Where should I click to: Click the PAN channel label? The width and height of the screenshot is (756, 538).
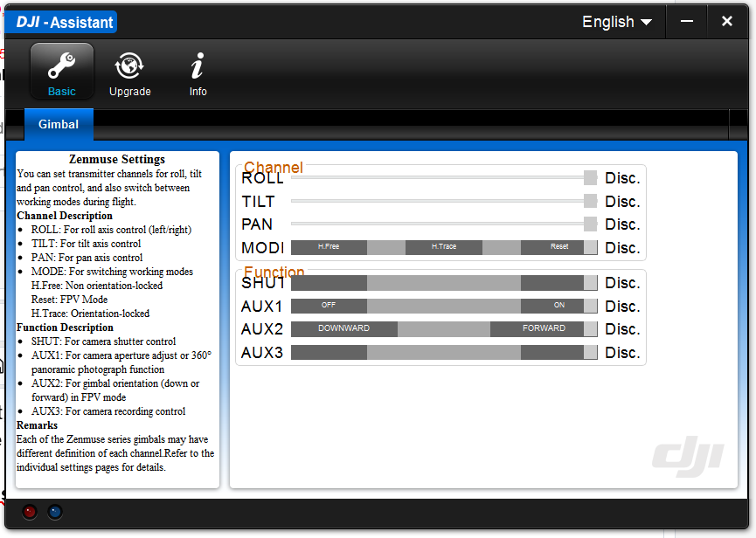[257, 224]
